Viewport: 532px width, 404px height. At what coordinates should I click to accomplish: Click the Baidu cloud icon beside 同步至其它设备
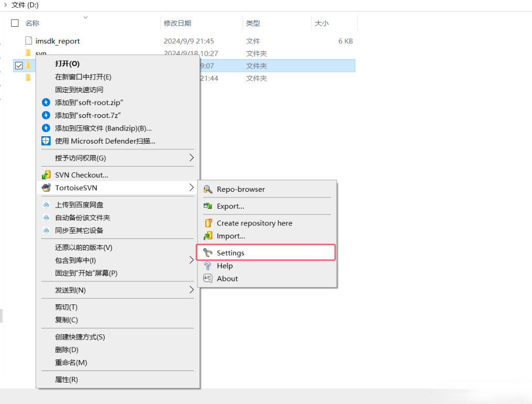[x=46, y=231]
